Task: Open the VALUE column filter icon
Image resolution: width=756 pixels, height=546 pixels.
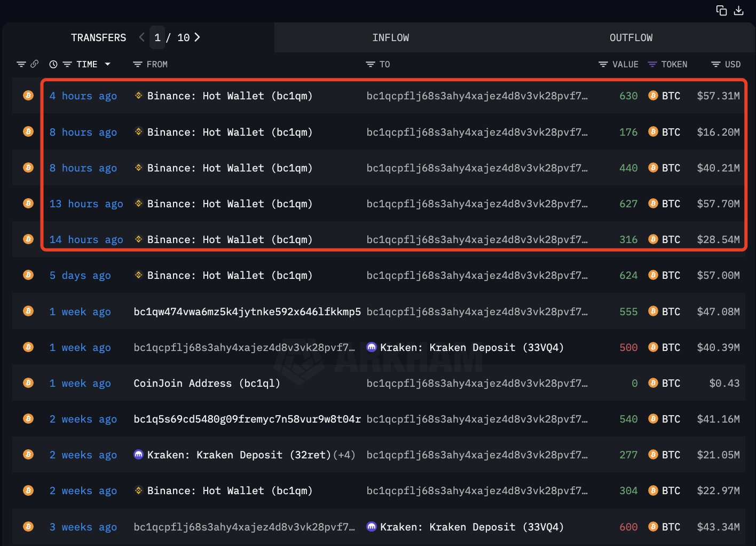Action: pyautogui.click(x=603, y=65)
